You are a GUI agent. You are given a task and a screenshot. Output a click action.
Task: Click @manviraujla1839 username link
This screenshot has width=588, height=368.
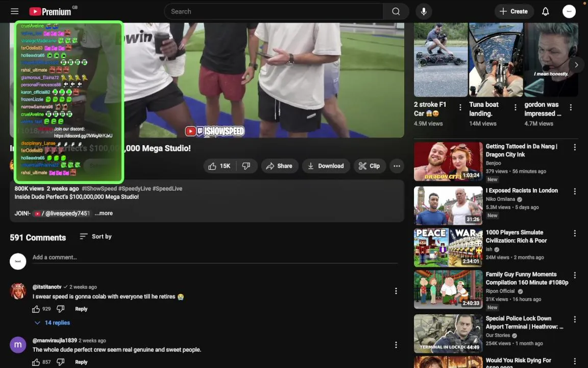coord(55,340)
